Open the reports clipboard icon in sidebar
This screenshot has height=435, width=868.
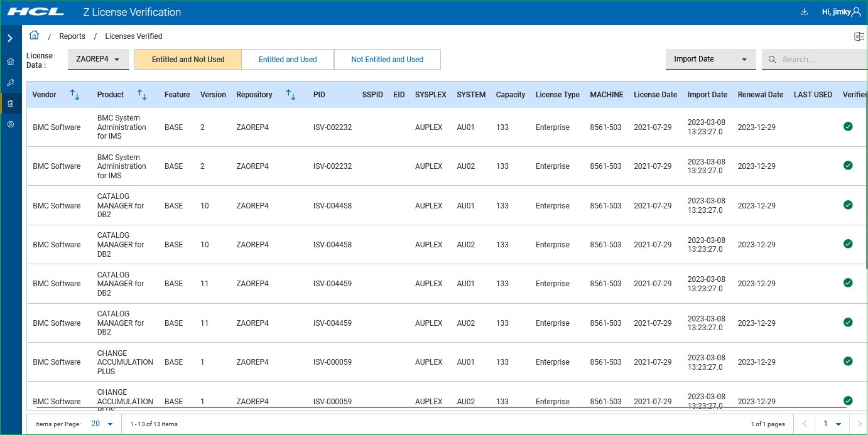10,104
